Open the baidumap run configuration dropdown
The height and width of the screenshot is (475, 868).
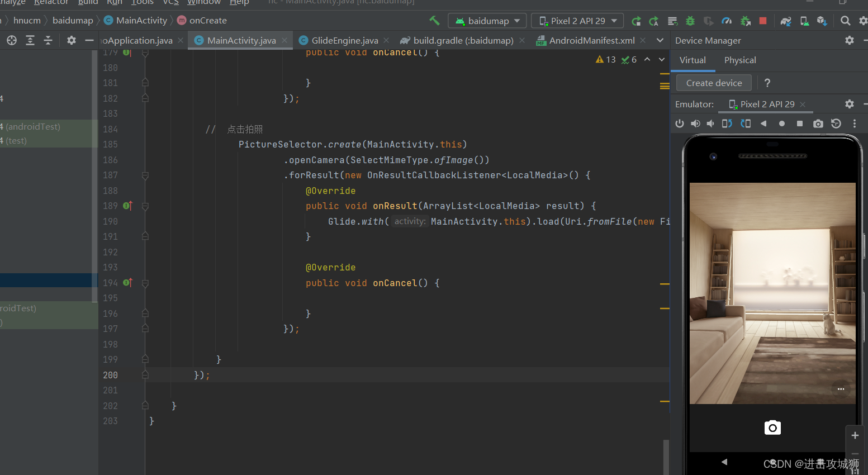[487, 21]
